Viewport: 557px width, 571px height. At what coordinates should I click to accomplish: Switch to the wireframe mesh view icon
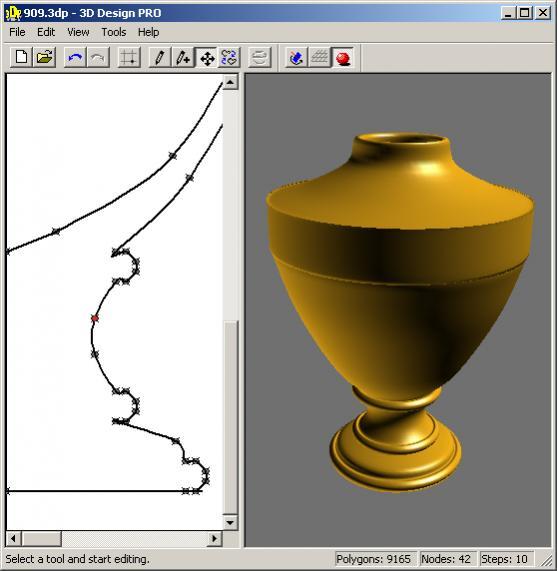(319, 58)
